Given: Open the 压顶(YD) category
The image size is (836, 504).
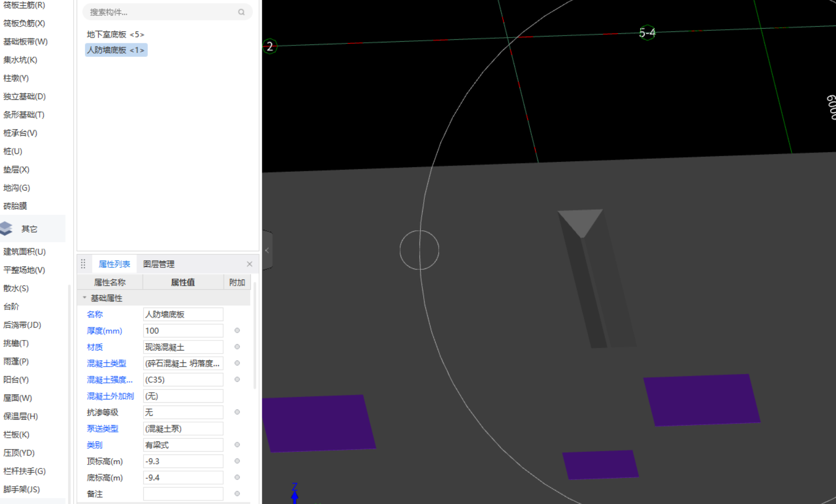Looking at the screenshot, I should (19, 453).
